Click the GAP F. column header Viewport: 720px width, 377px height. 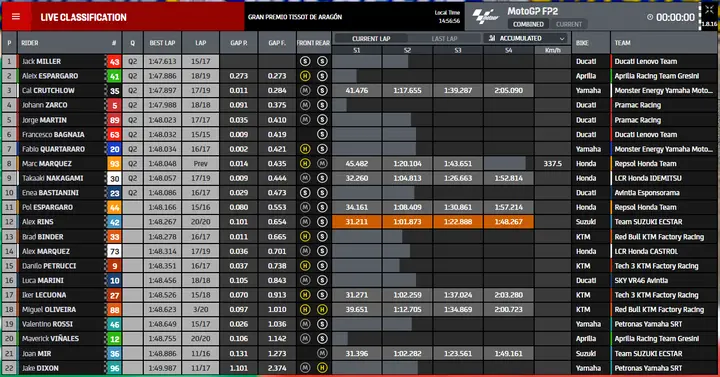click(277, 43)
